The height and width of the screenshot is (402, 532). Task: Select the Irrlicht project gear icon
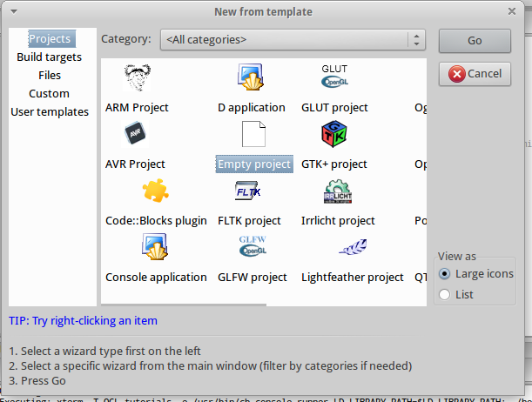click(338, 191)
